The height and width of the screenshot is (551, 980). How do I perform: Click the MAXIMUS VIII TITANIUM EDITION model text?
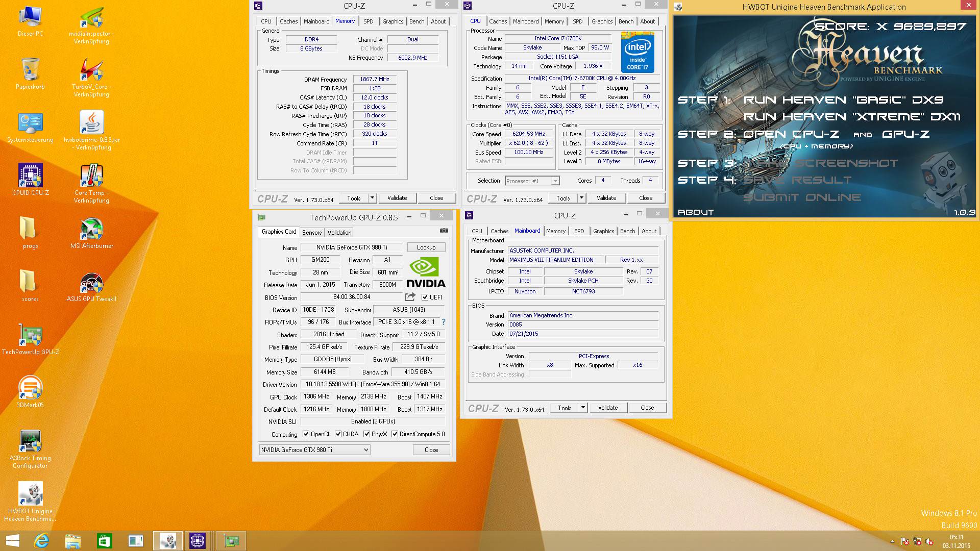coord(551,260)
